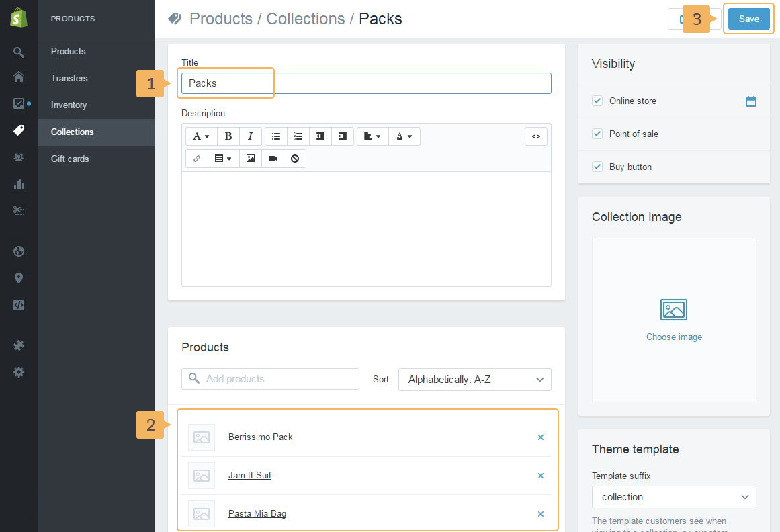Toggle the Point of sale checkbox
Screen dimensions: 780x532
[597, 134]
